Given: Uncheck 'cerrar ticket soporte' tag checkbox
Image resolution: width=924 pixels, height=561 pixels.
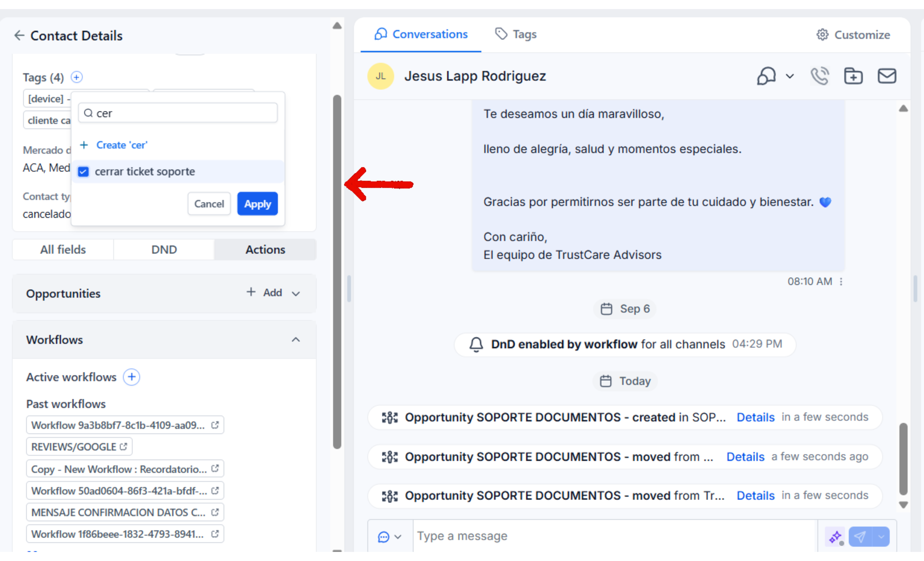Looking at the screenshot, I should click(83, 172).
